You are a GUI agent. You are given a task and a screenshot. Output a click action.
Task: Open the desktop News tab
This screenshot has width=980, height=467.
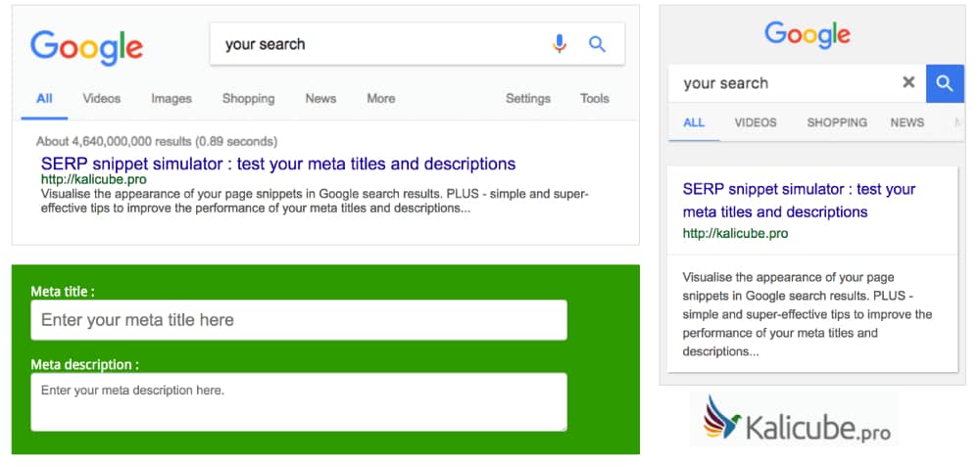click(x=320, y=99)
